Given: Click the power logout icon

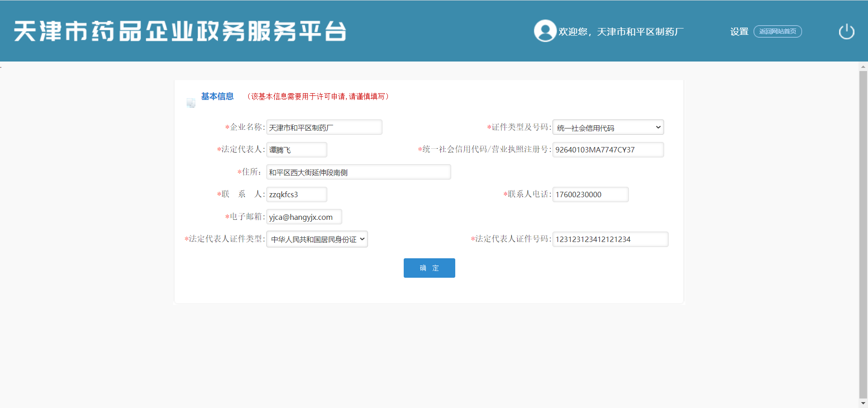Looking at the screenshot, I should click(x=846, y=32).
